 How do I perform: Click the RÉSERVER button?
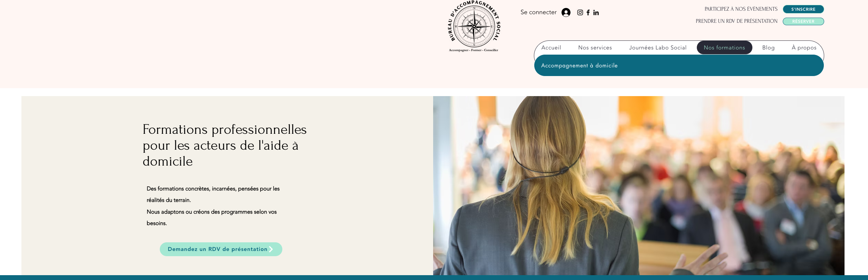[x=803, y=21]
